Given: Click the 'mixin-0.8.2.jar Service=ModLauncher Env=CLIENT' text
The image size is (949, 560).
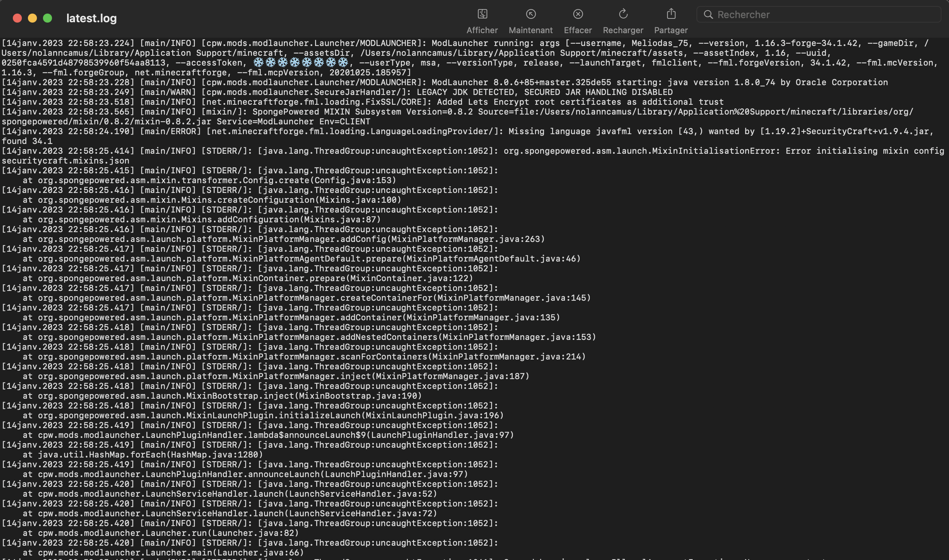Looking at the screenshot, I should point(253,121).
